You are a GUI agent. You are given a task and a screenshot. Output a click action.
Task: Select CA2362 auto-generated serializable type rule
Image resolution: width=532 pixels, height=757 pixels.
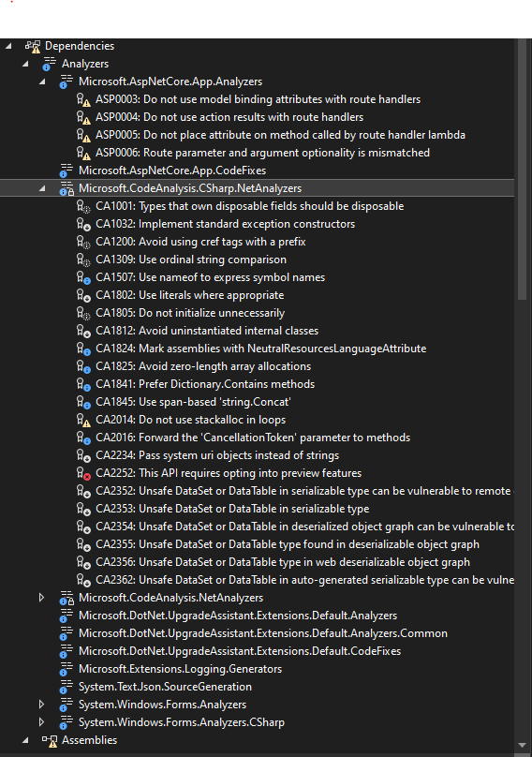tap(304, 580)
